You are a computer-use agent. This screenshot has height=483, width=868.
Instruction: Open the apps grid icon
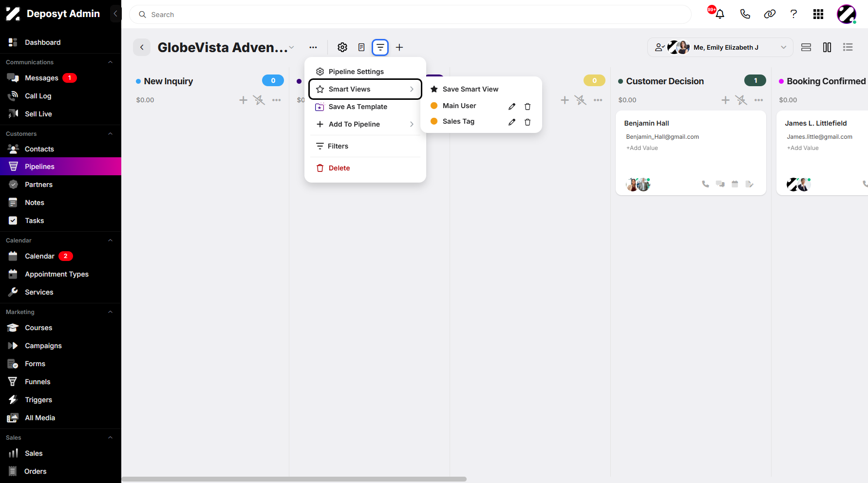818,14
